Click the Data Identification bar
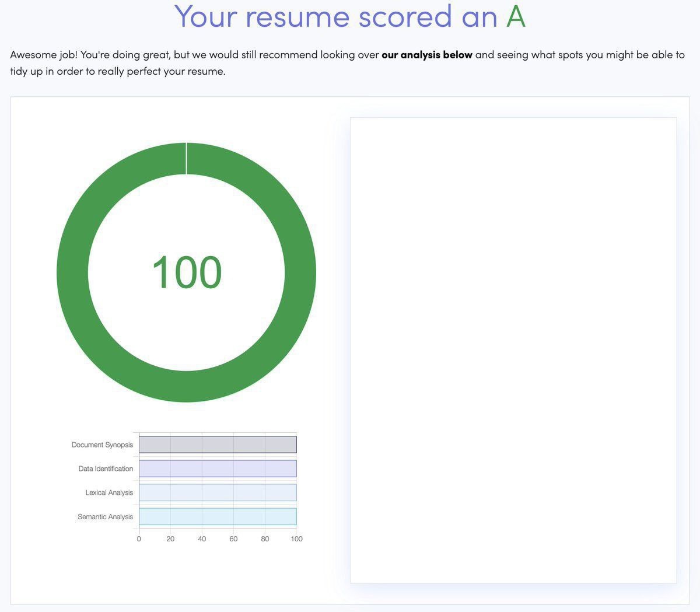Viewport: 700px width, 612px height. tap(218, 468)
